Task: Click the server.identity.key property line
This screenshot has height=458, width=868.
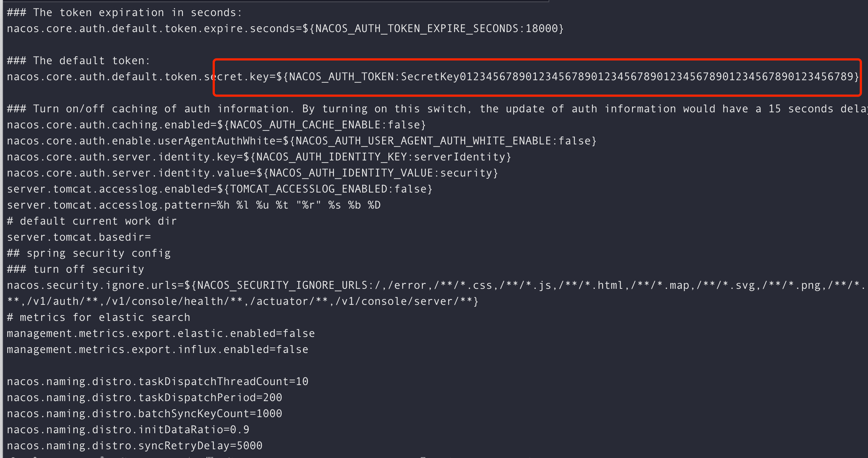Action: pos(259,157)
